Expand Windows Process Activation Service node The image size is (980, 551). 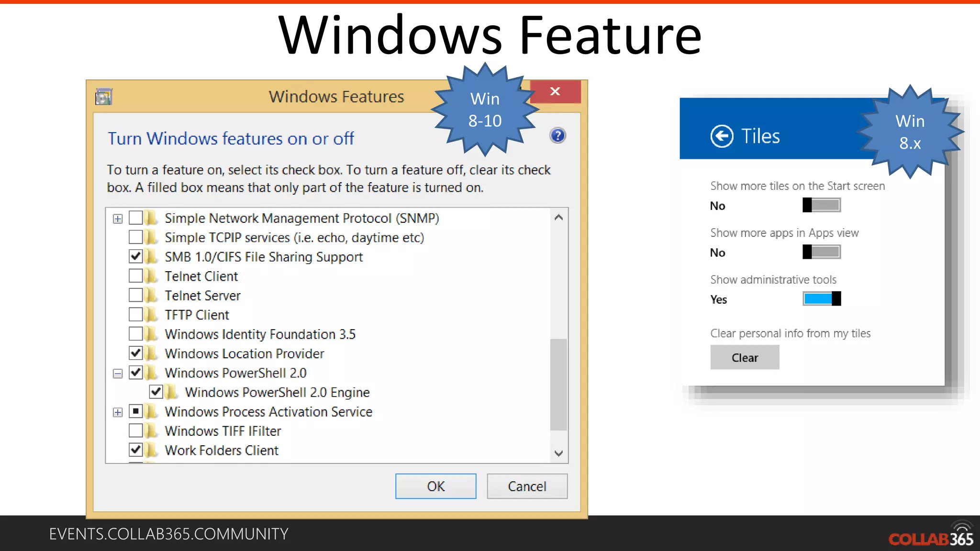pos(118,412)
